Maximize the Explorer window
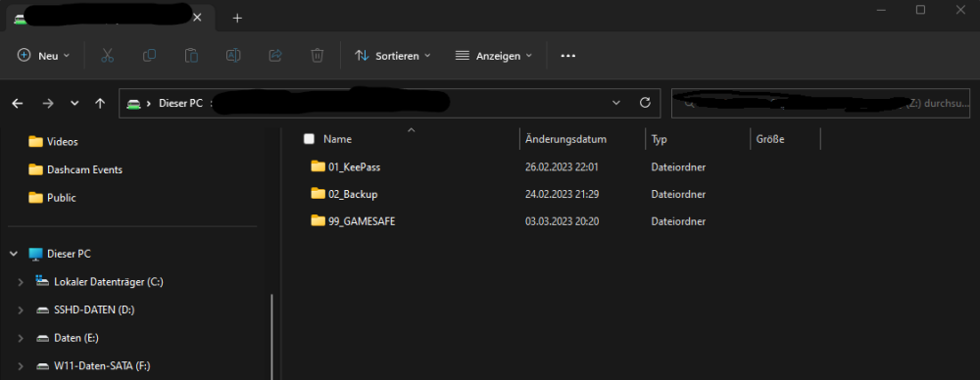This screenshot has height=380, width=980. coord(920,10)
